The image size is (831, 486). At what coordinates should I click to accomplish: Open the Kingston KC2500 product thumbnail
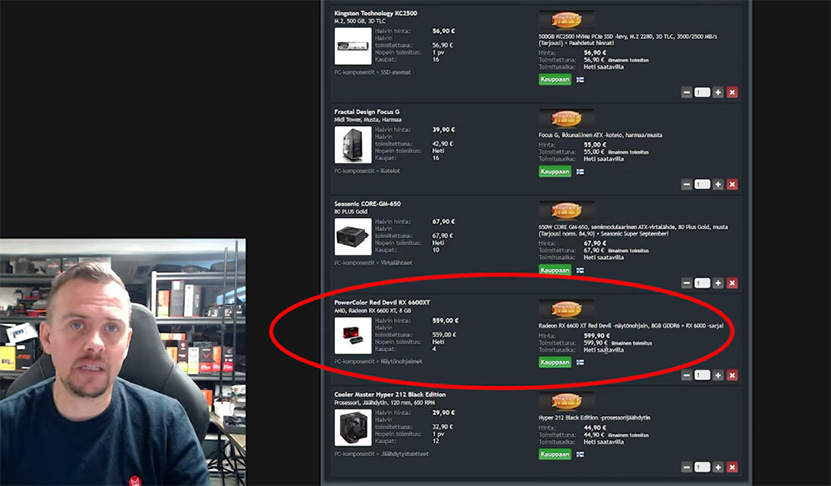pyautogui.click(x=353, y=46)
